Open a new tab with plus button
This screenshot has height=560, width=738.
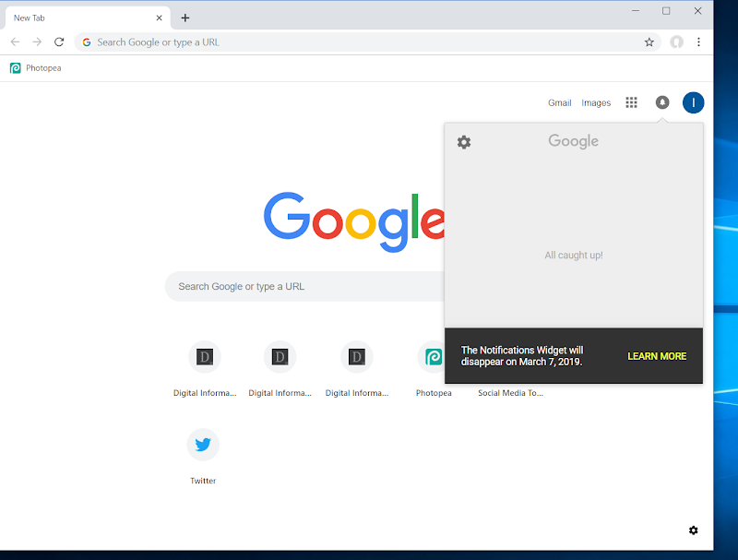point(185,18)
